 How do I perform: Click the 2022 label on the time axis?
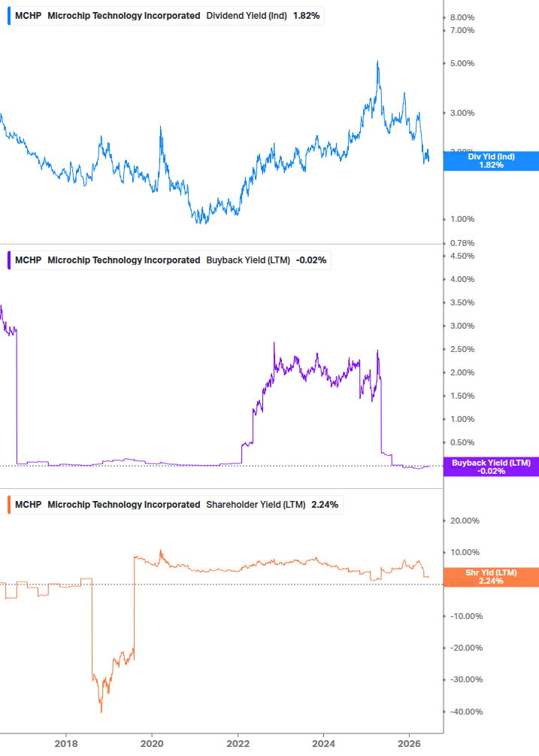pyautogui.click(x=238, y=743)
